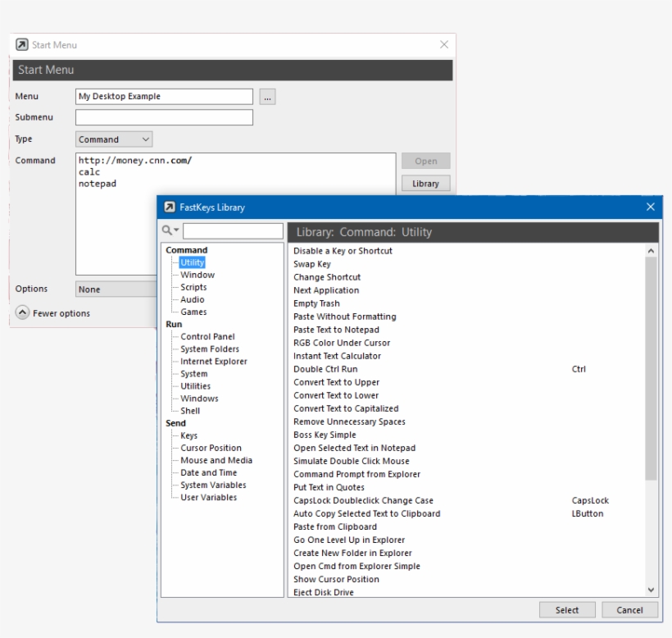This screenshot has width=672, height=638.
Task: Click the Library button
Action: click(425, 183)
